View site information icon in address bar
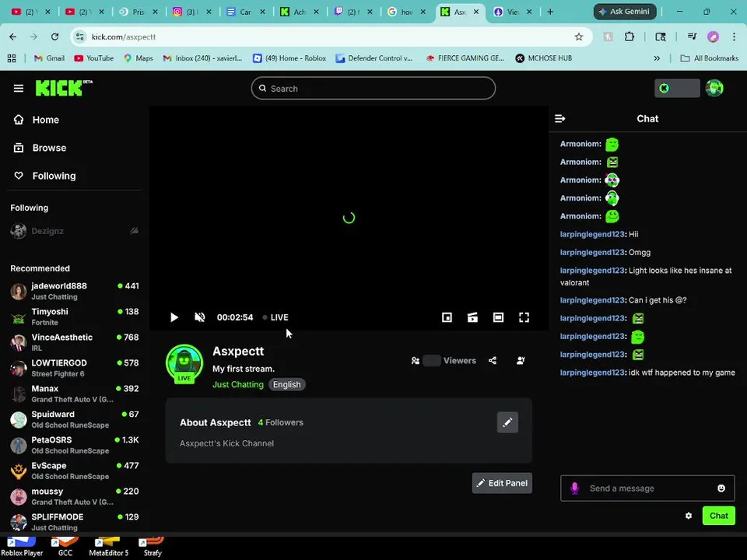Screen dimensions: 747x560 point(80,37)
